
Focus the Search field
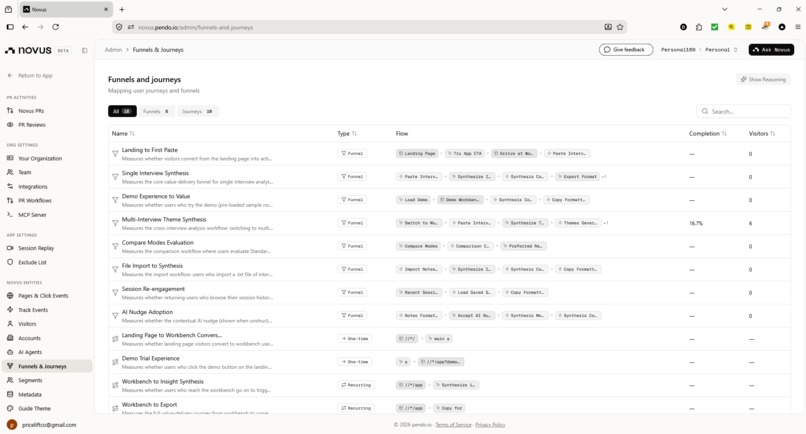(743, 111)
